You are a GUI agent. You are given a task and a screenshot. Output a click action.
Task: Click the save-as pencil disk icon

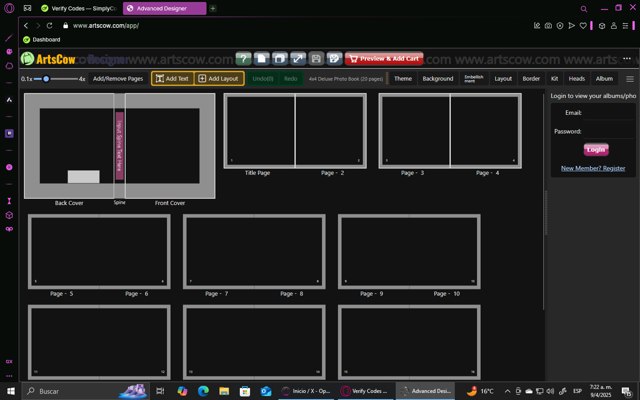pyautogui.click(x=334, y=59)
